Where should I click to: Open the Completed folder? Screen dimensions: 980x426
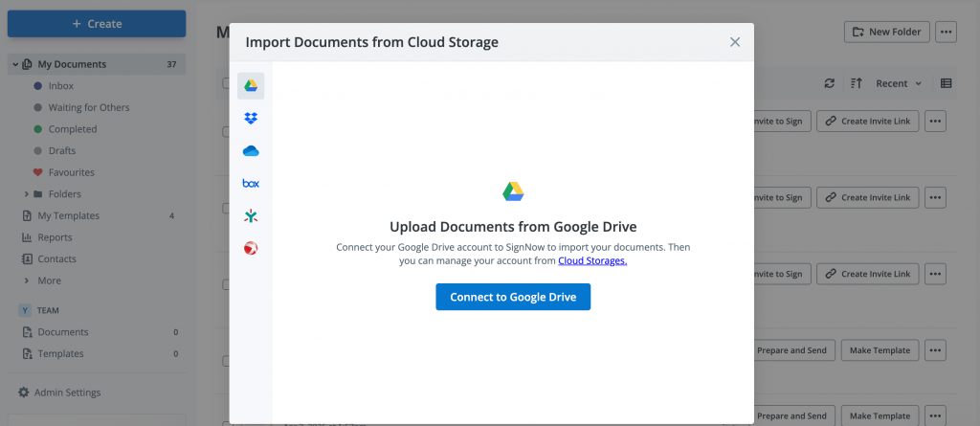coord(73,129)
